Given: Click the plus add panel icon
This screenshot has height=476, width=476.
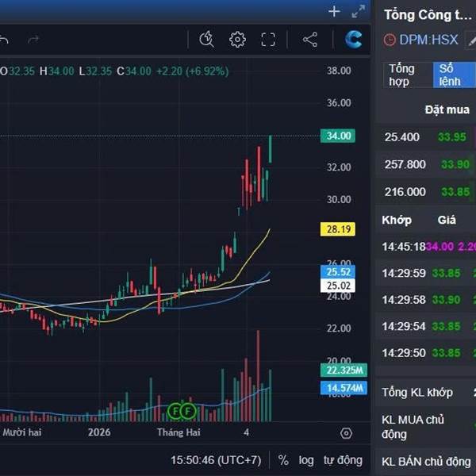Looking at the screenshot, I should tap(334, 12).
